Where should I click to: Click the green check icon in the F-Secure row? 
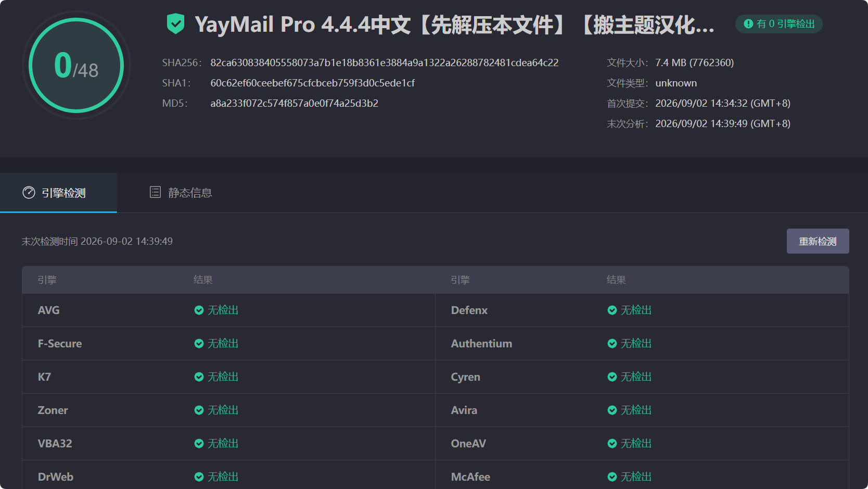[199, 344]
